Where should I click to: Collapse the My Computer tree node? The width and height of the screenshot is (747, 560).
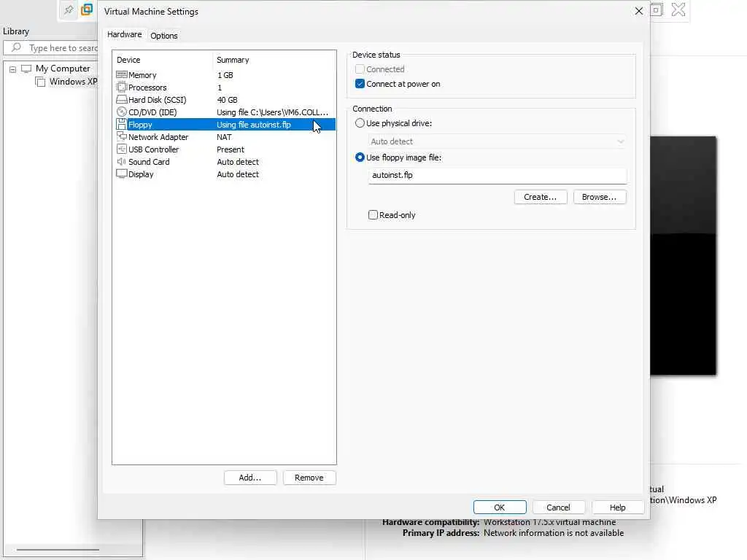(13, 69)
